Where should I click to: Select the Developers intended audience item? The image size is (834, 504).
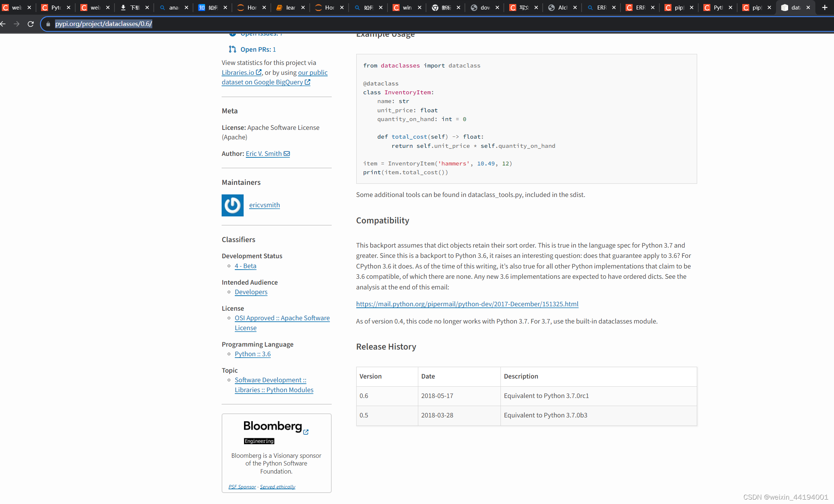click(x=251, y=291)
